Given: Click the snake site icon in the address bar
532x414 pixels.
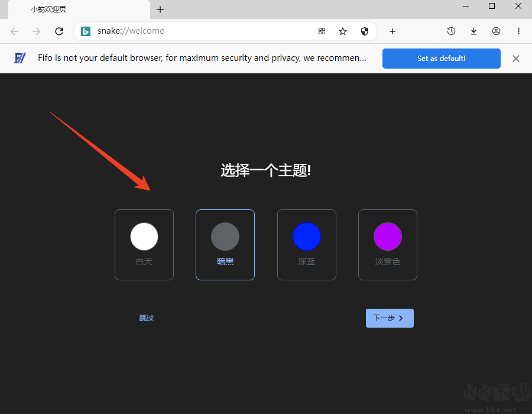Looking at the screenshot, I should (85, 31).
